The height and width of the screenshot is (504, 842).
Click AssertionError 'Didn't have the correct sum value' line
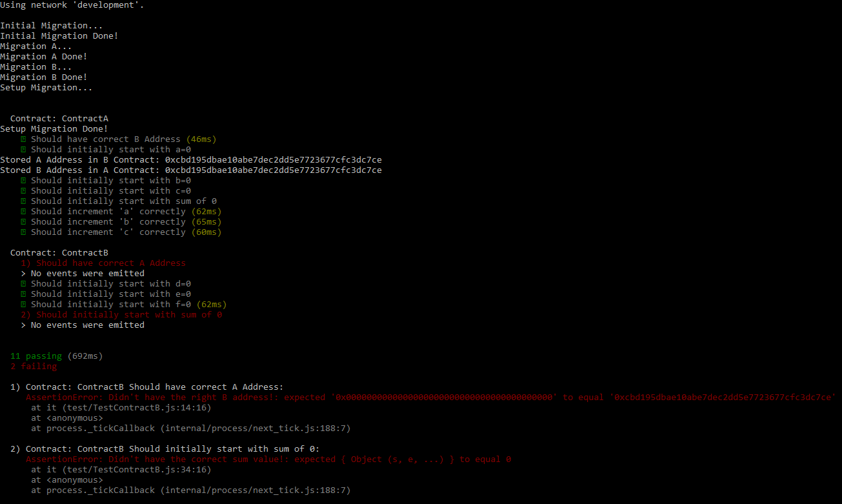click(268, 459)
